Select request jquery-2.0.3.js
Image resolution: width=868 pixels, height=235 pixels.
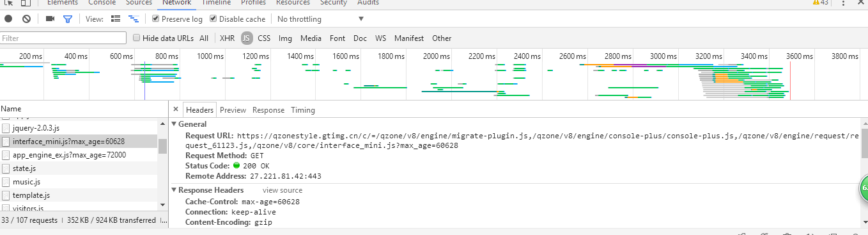79,128
